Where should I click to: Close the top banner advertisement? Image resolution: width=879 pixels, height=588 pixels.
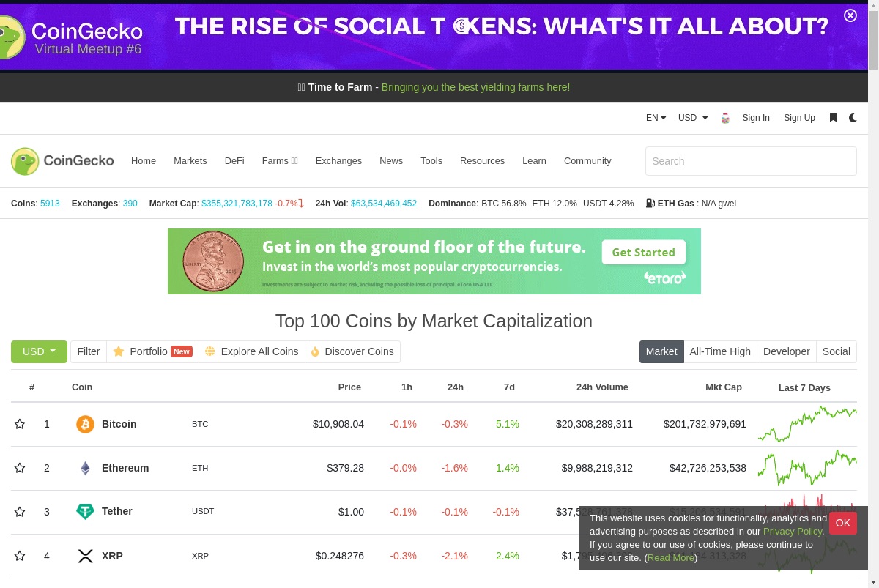850,15
